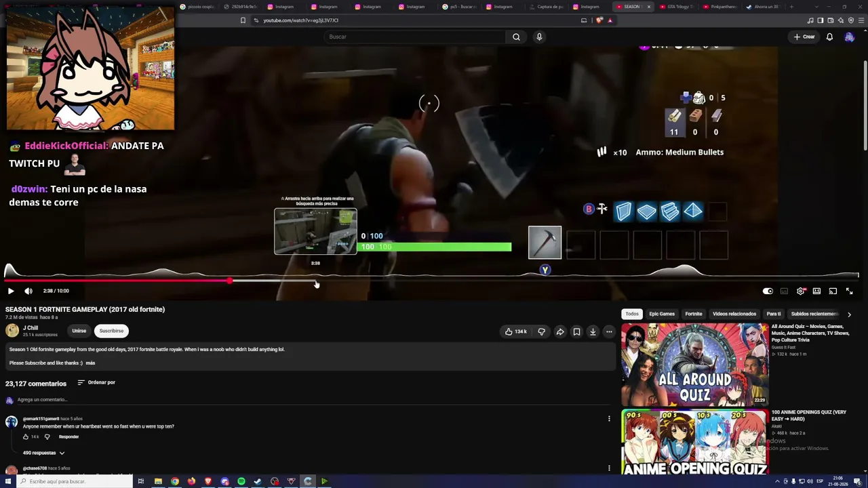
Task: Like the video with 134k likes
Action: click(516, 331)
